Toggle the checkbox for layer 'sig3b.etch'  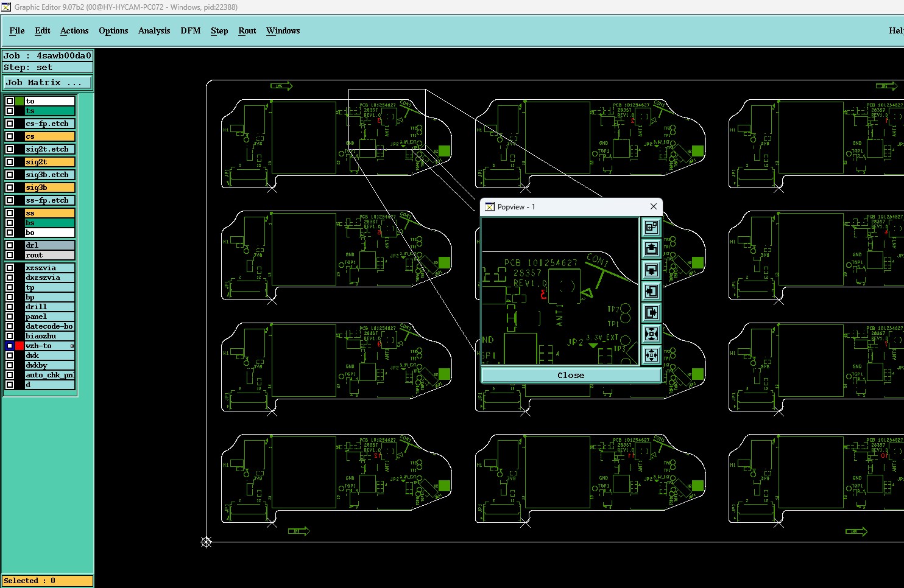coord(10,175)
